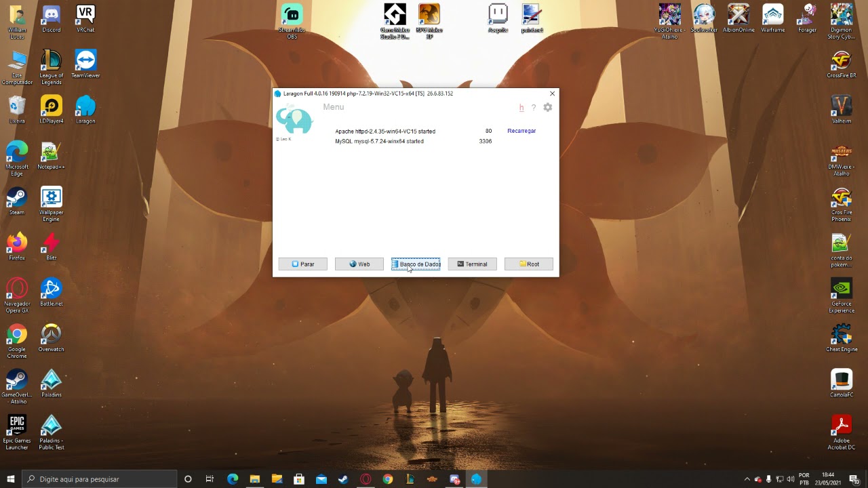The height and width of the screenshot is (488, 868).
Task: Select the Opera GX desktop icon
Action: coord(17,296)
